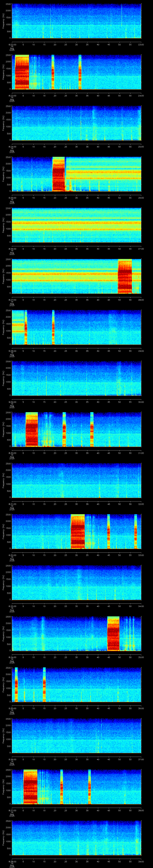Click the 37:00 end time label
The image size is (153, 868).
pyautogui.click(x=141, y=759)
